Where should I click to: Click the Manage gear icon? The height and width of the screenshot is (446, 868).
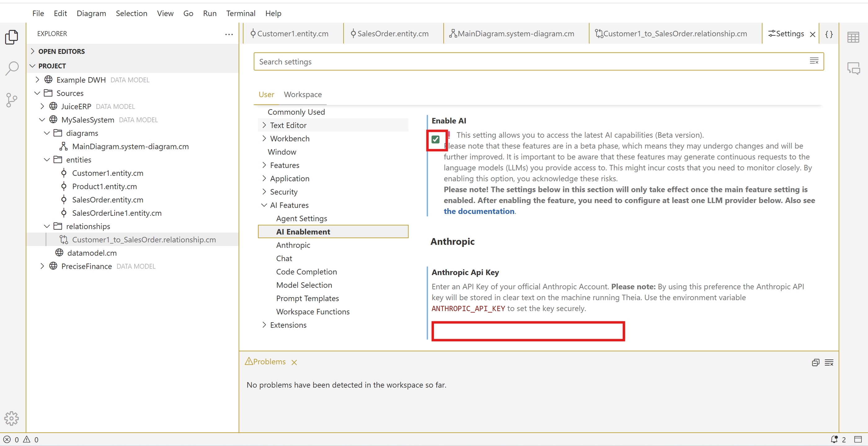click(x=12, y=418)
